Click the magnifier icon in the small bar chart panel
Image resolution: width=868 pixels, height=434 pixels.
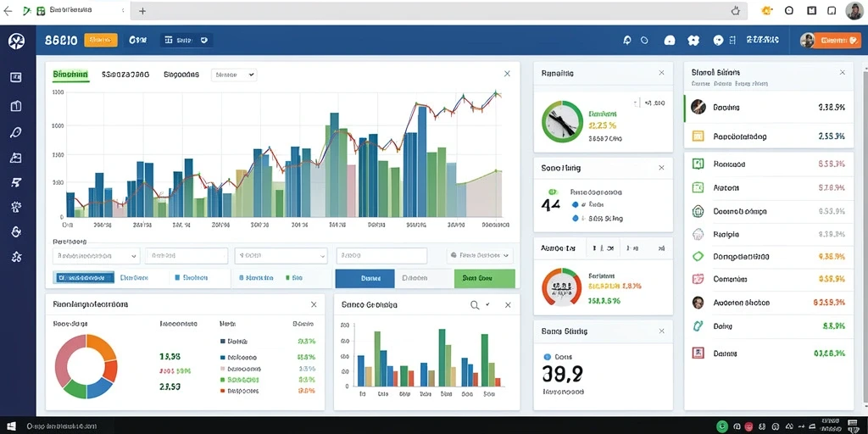(475, 305)
